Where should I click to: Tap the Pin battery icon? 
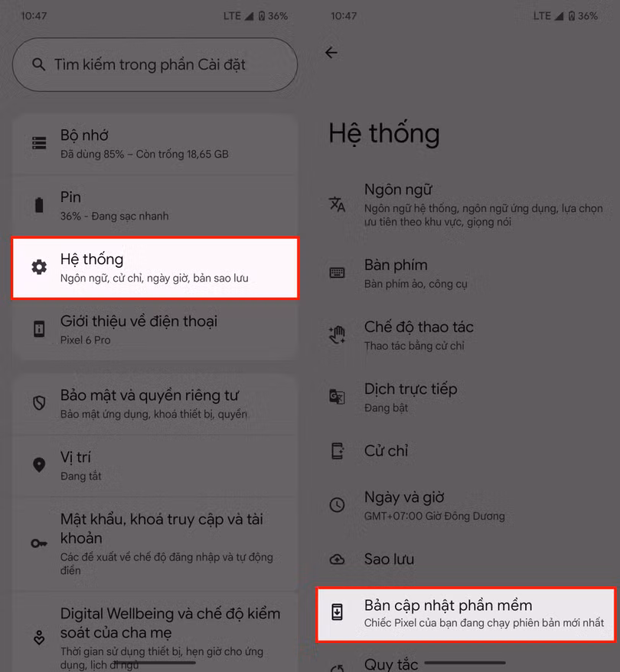click(39, 205)
